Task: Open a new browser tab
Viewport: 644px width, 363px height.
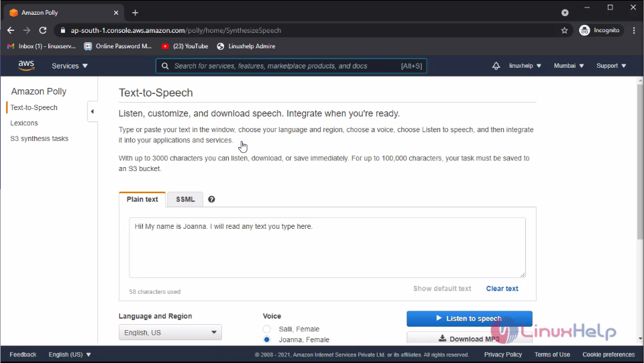Action: pyautogui.click(x=135, y=13)
